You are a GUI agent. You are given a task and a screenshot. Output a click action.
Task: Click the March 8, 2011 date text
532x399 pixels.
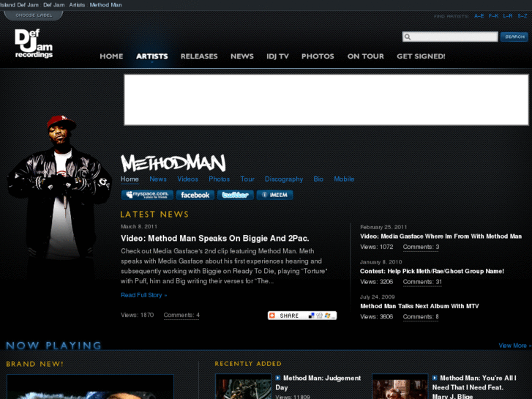(139, 226)
